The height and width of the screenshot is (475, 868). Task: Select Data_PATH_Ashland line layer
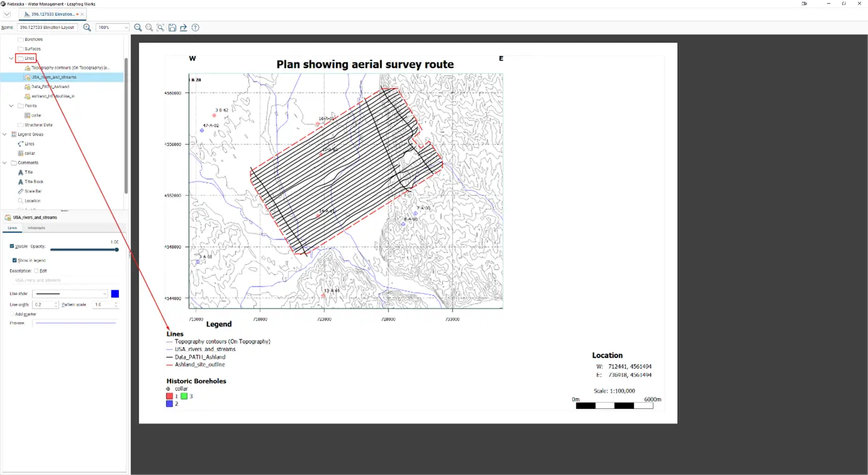tap(47, 86)
